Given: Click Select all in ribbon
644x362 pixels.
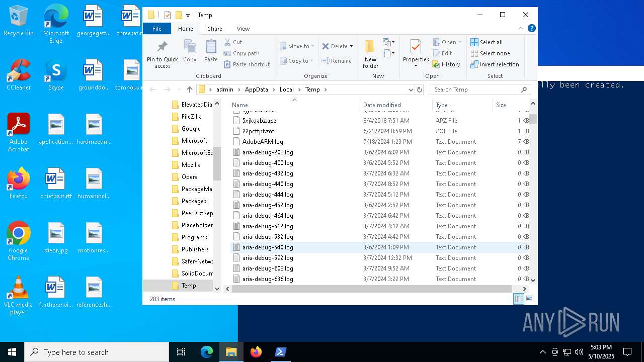Looking at the screenshot, I should tap(487, 42).
